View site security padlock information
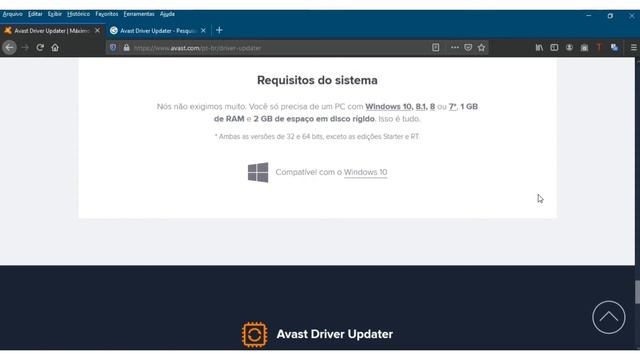This screenshot has height=360, width=640. [x=127, y=48]
